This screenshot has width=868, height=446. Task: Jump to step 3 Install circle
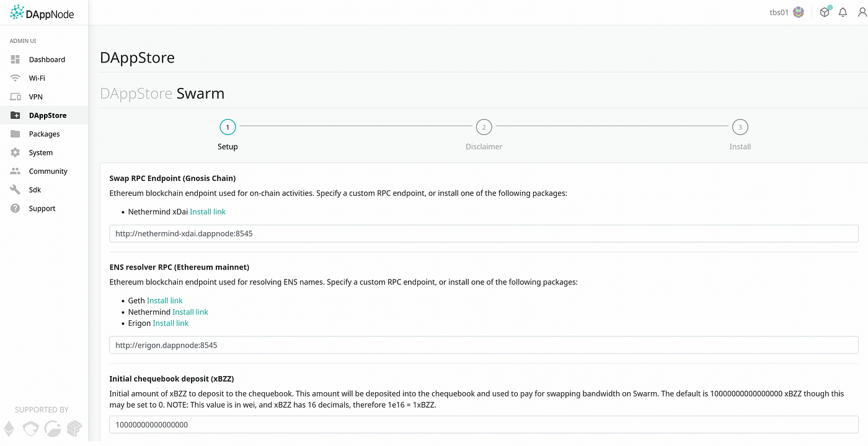740,127
